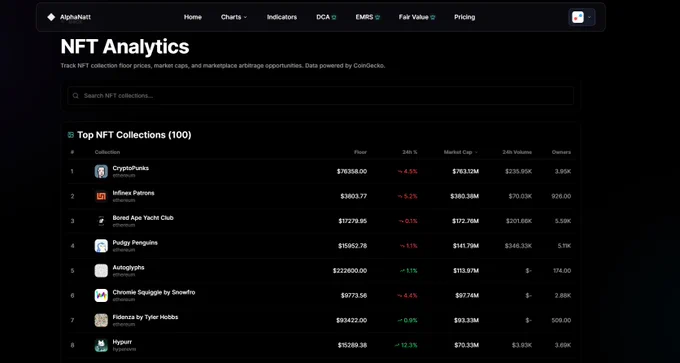Open the Fair Value page

(x=417, y=17)
